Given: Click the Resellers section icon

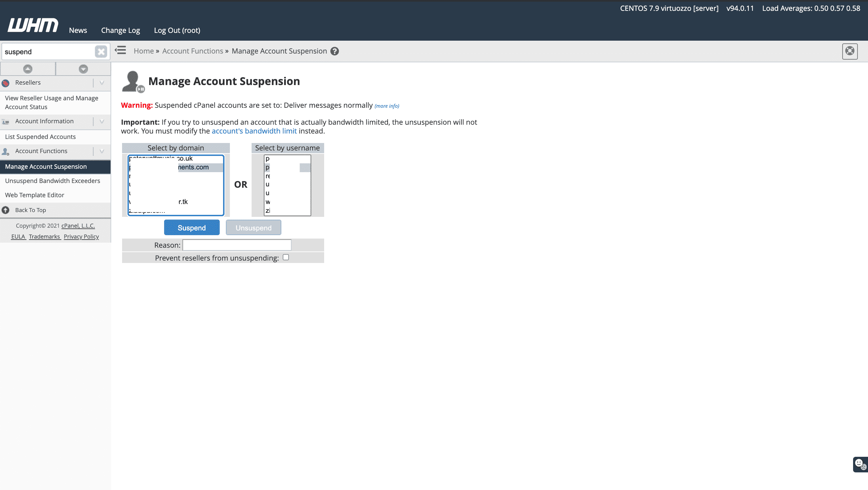Looking at the screenshot, I should 5,83.
